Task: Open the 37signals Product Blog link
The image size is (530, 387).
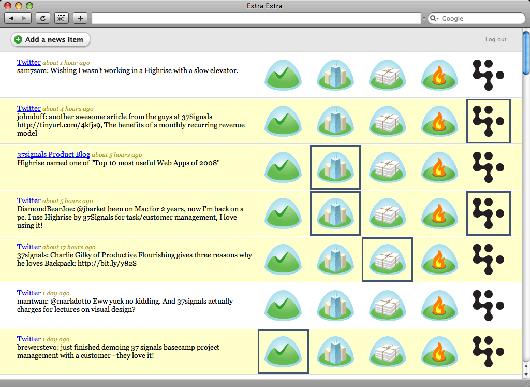Action: click(53, 154)
